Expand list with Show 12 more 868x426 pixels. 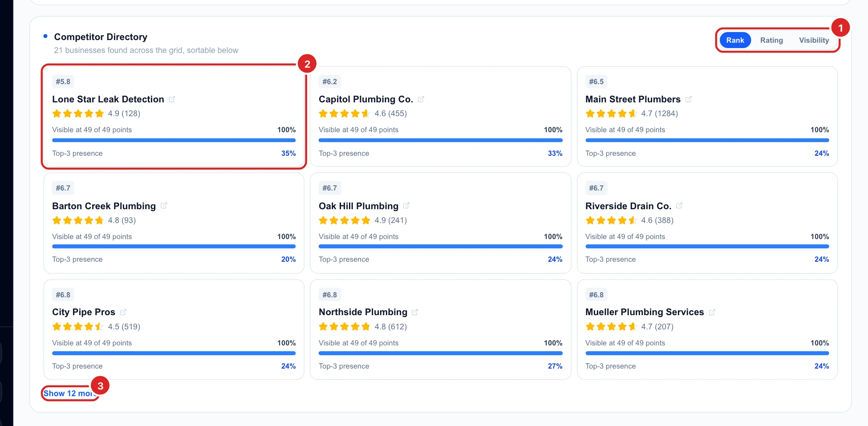pos(69,394)
